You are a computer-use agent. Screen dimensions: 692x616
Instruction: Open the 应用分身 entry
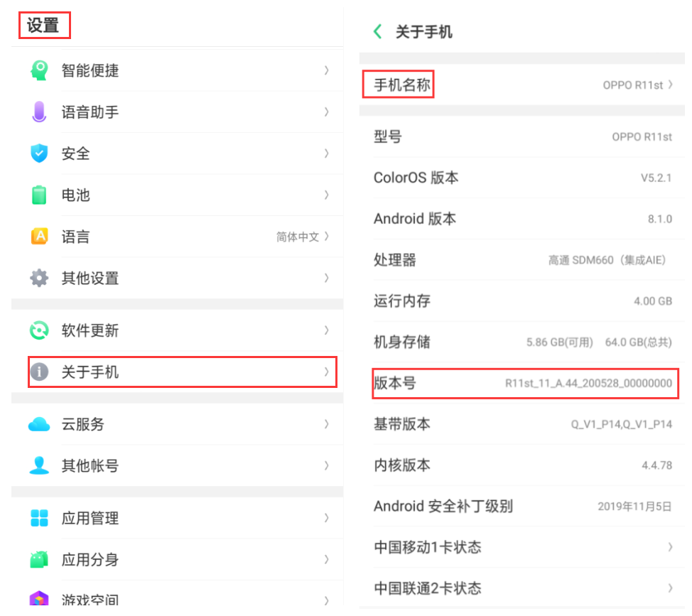click(x=178, y=560)
